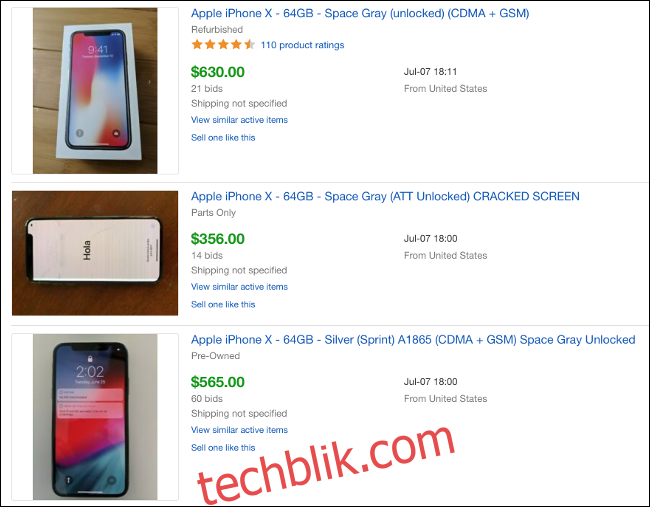
Task: Open the boxed iPhone X thumbnail image
Action: [95, 91]
